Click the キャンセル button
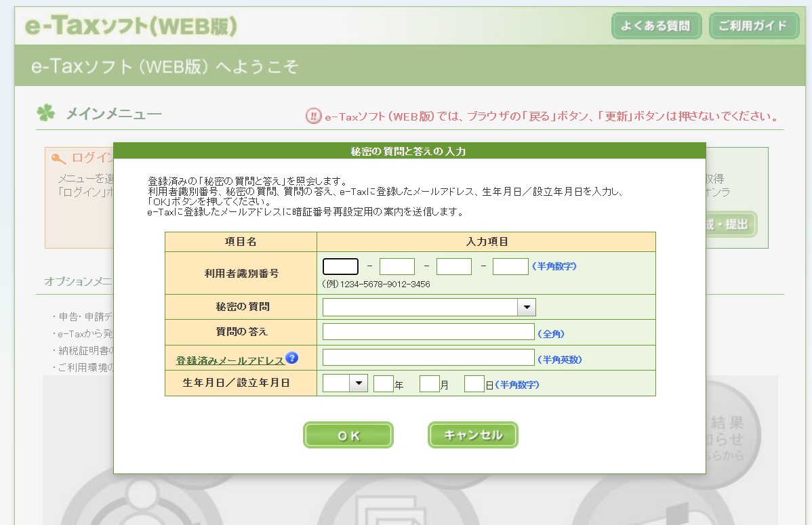The width and height of the screenshot is (812, 525). (473, 435)
